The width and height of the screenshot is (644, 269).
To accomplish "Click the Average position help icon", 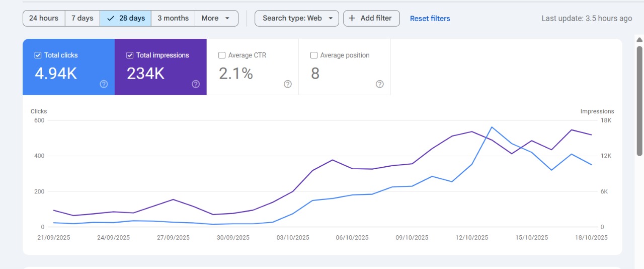I will click(380, 84).
